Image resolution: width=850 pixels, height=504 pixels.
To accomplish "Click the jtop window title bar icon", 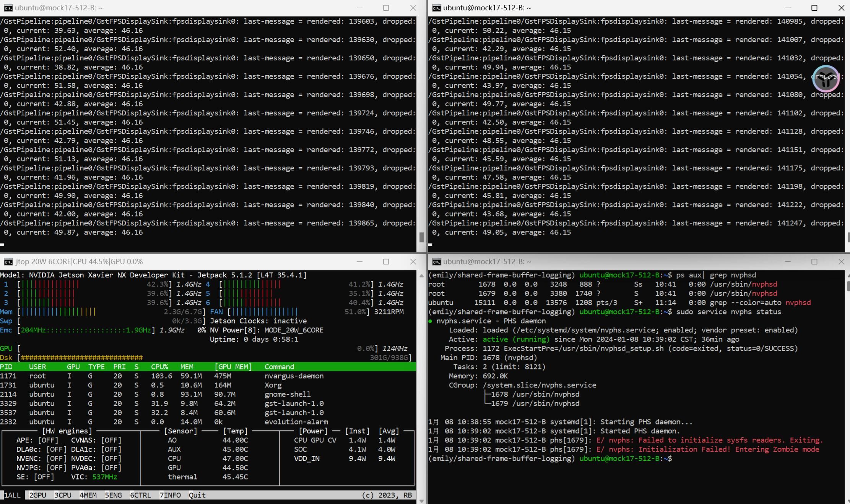I will (8, 262).
